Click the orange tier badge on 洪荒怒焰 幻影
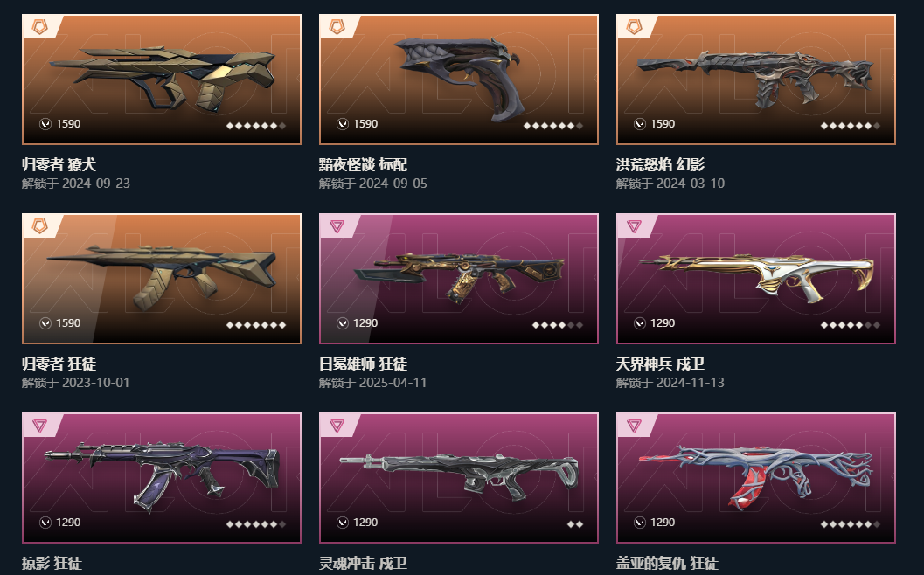The image size is (924, 575). click(x=634, y=26)
